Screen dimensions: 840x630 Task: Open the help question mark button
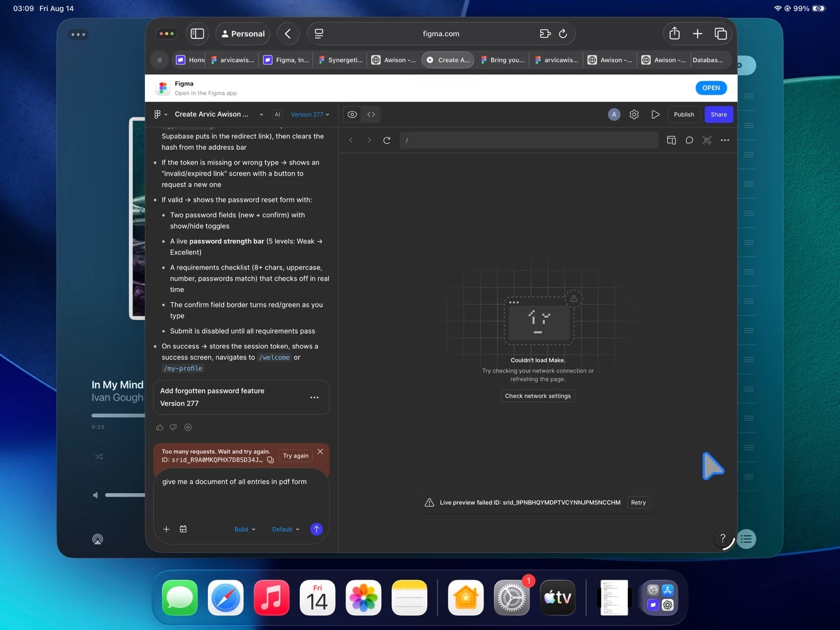coord(722,538)
